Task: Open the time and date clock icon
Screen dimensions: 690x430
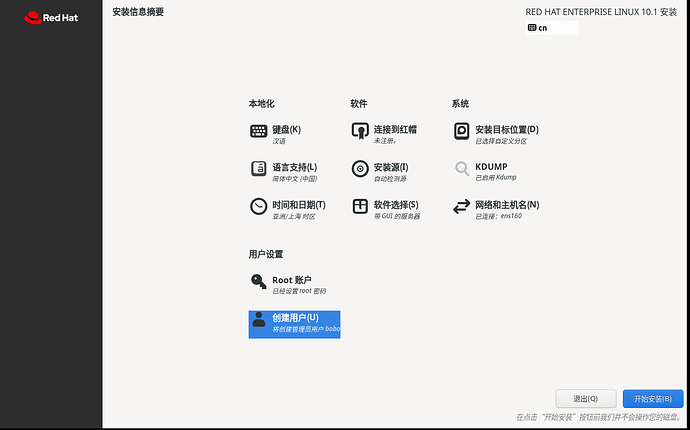Action: (259, 206)
